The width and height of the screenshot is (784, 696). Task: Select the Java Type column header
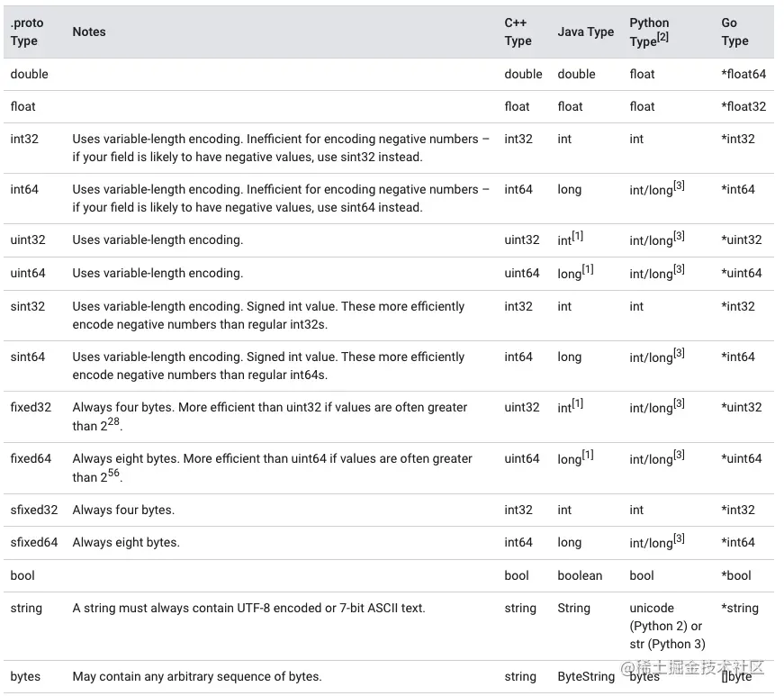tap(585, 32)
